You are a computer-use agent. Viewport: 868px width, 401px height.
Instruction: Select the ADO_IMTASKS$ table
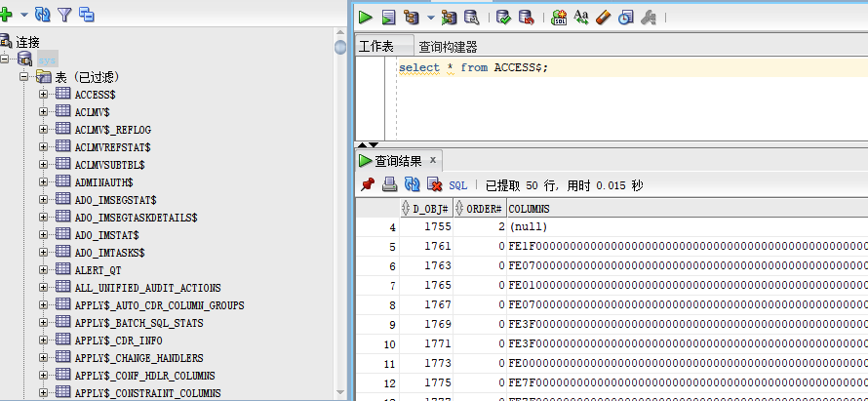pyautogui.click(x=109, y=253)
